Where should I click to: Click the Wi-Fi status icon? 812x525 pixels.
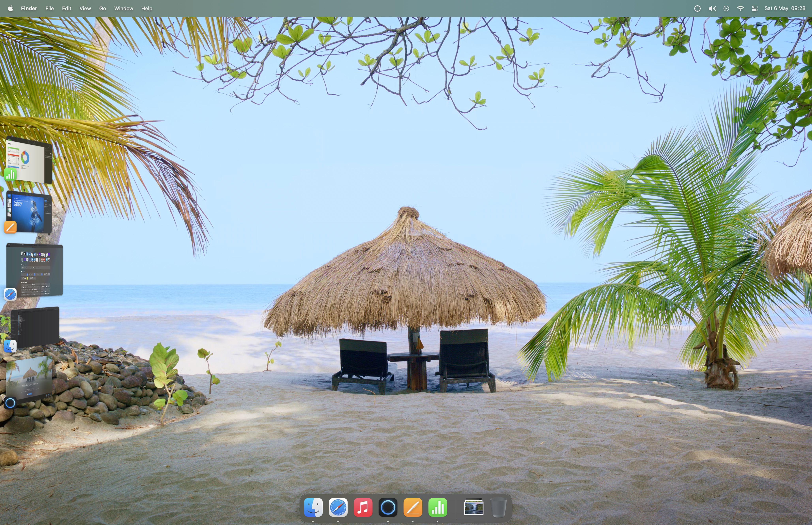tap(741, 8)
